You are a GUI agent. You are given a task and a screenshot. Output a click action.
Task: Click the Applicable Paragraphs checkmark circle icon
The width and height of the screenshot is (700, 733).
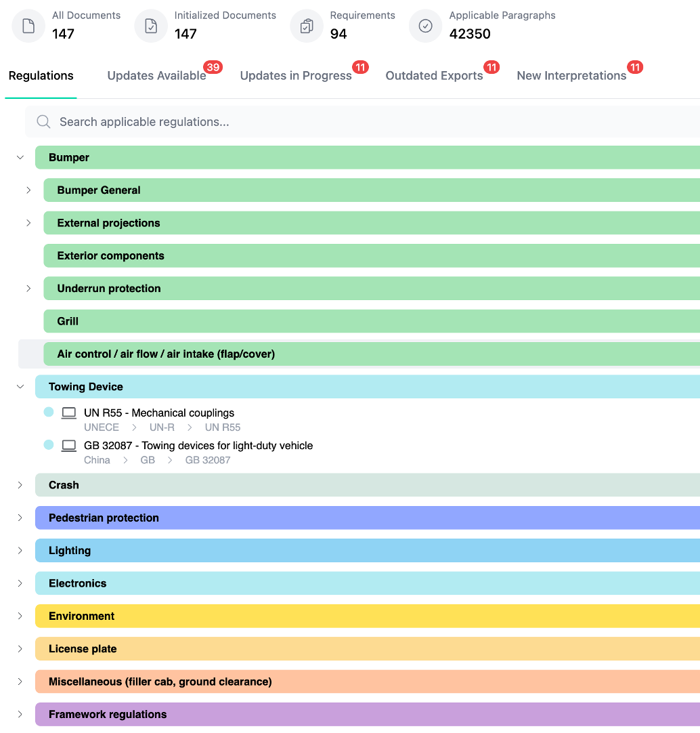(x=425, y=26)
